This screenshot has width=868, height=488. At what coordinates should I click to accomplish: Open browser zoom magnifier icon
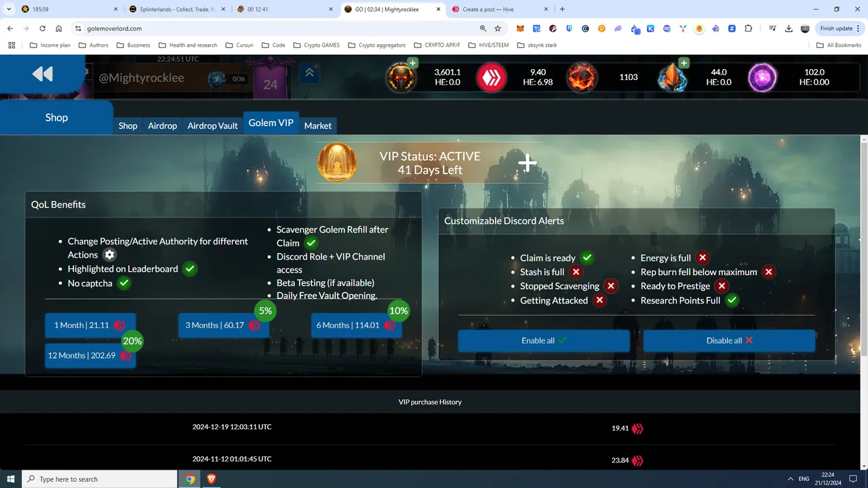click(x=483, y=28)
